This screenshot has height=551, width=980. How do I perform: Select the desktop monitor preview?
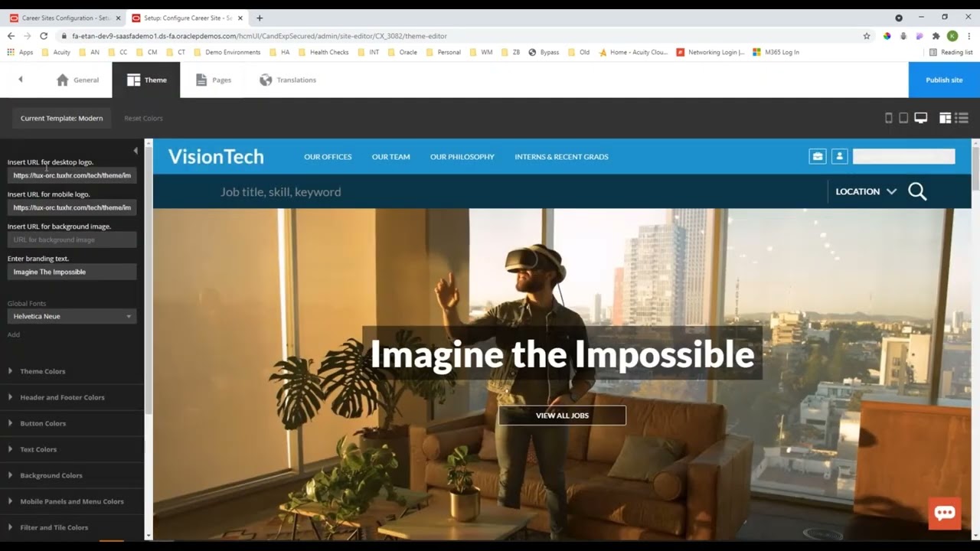(921, 118)
